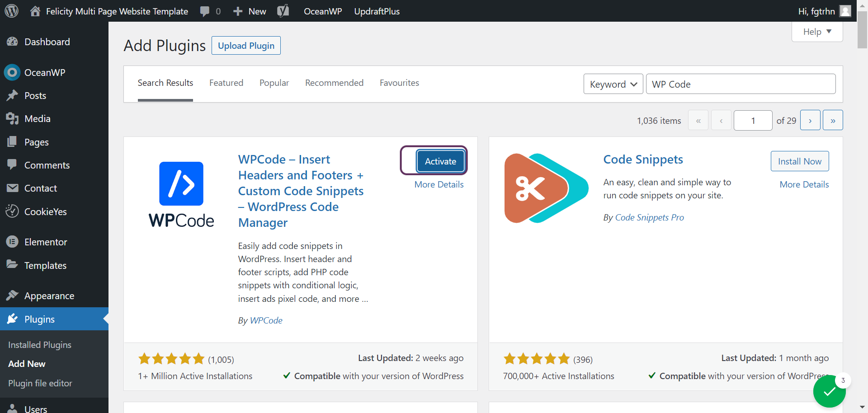The image size is (868, 413).
Task: Click the Hi, fgtrhn account greeting
Action: [x=816, y=11]
